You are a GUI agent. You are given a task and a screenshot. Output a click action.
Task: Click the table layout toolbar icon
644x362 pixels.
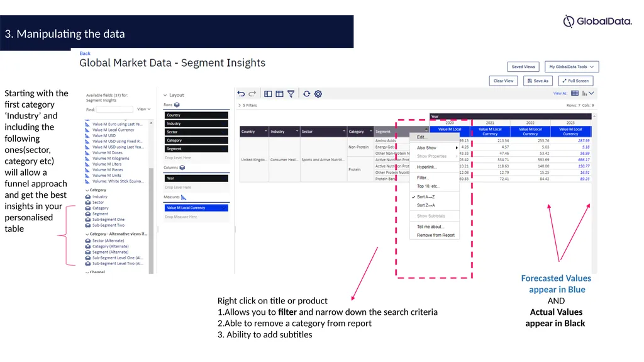[x=279, y=94]
